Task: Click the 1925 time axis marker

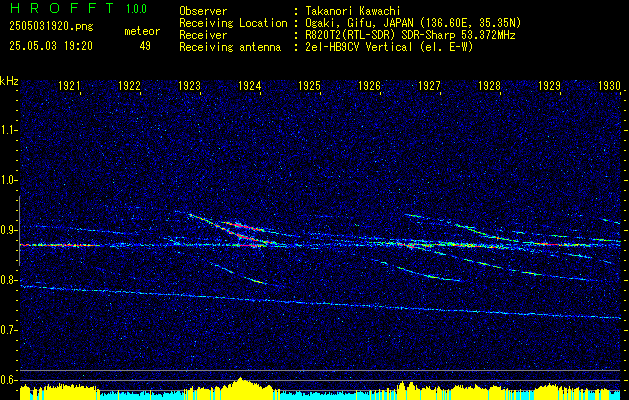Action: [x=309, y=86]
